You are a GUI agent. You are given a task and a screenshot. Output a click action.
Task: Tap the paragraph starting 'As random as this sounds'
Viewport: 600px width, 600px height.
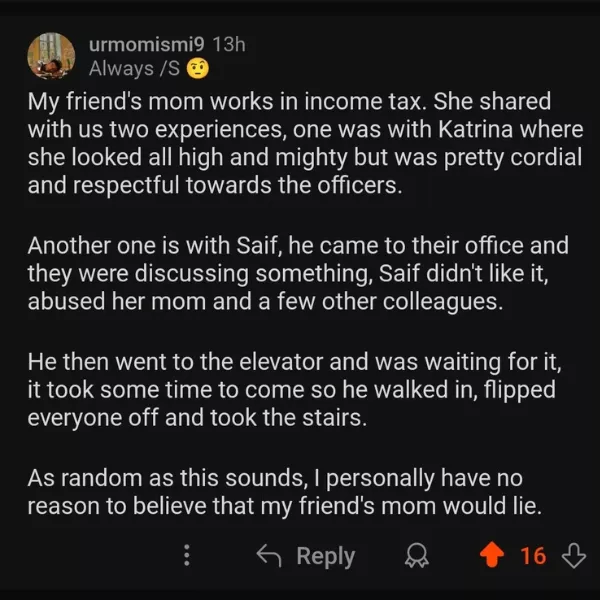click(x=285, y=491)
